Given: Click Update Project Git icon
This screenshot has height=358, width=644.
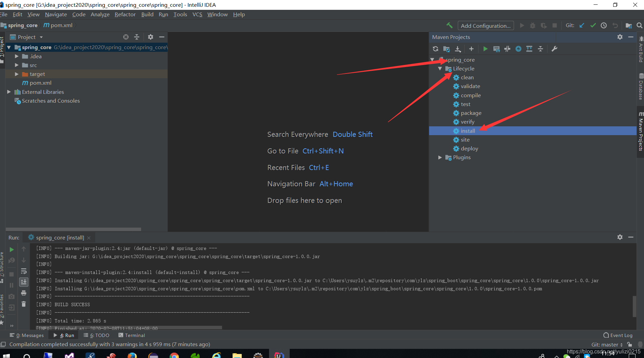Looking at the screenshot, I should click(x=582, y=25).
